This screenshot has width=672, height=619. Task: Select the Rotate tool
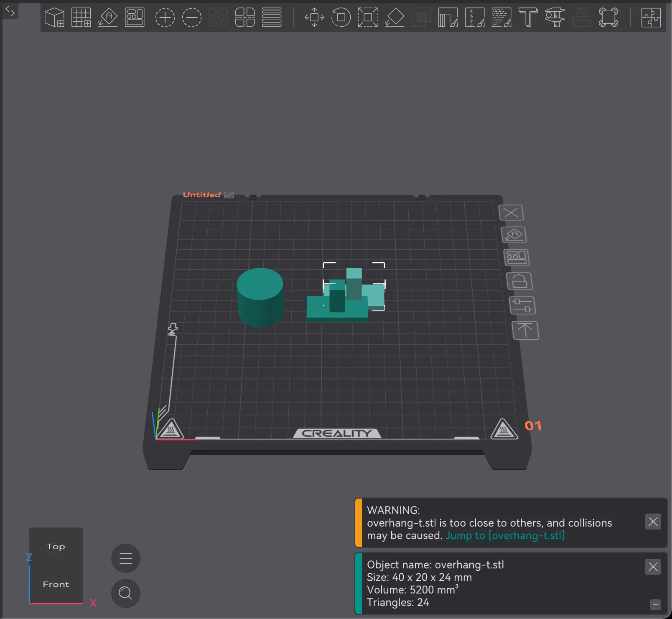point(341,18)
